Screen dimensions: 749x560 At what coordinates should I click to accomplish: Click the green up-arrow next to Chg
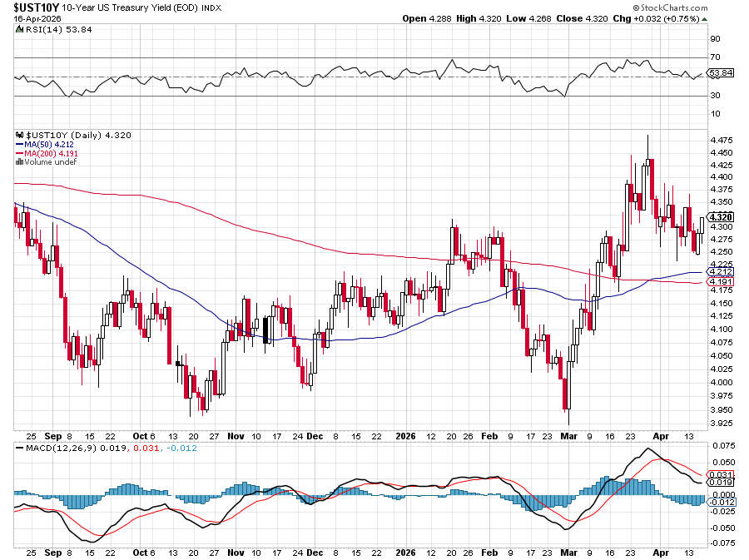(704, 18)
